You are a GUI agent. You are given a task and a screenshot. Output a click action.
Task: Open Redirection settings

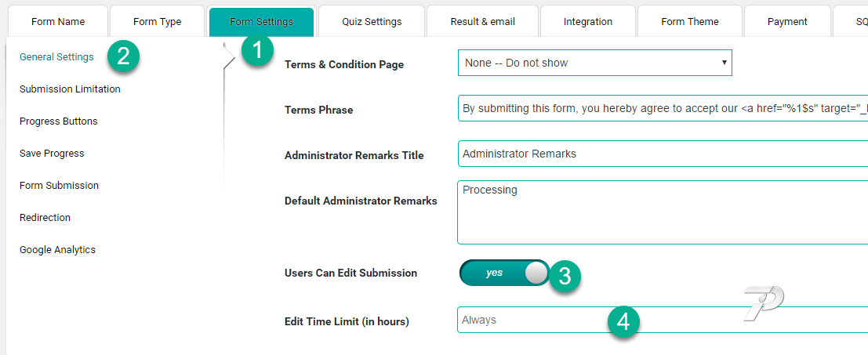[x=45, y=218]
